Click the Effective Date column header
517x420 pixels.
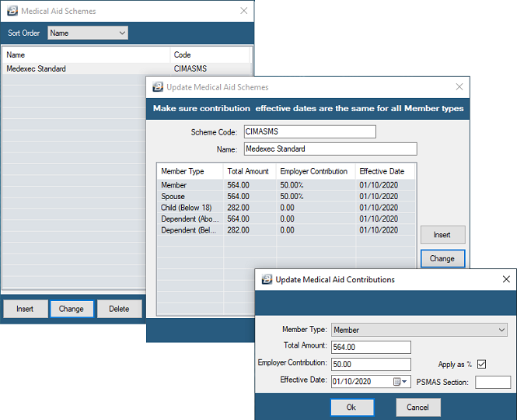point(385,171)
